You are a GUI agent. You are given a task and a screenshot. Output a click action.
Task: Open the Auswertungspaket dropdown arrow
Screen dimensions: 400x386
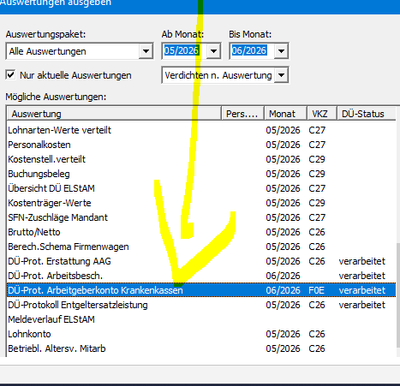(146, 51)
